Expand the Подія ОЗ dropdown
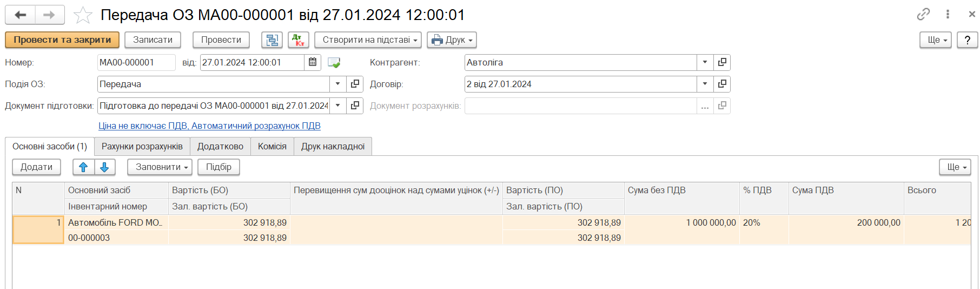 tap(337, 84)
